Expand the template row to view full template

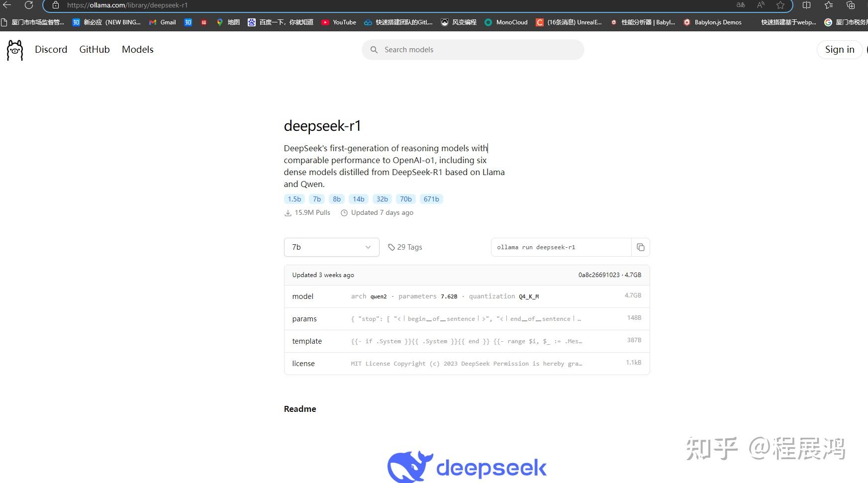466,341
